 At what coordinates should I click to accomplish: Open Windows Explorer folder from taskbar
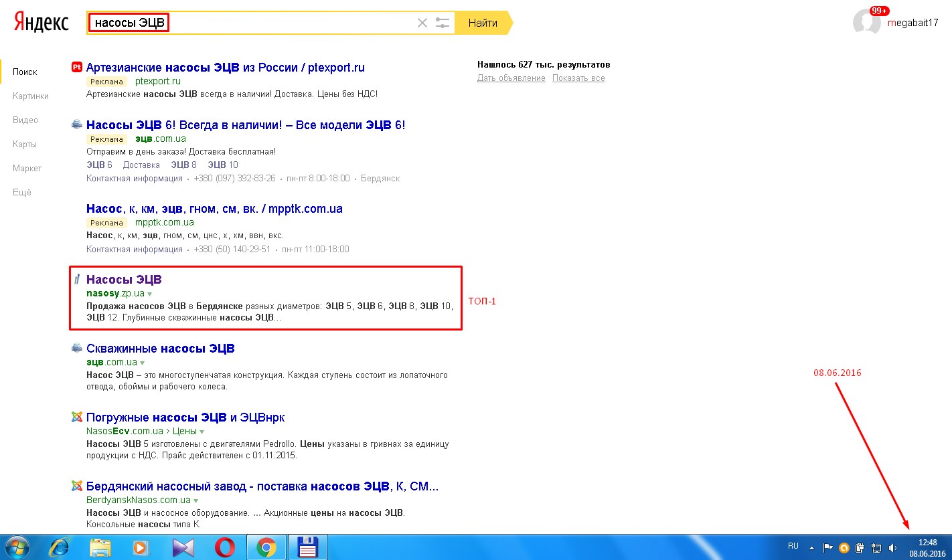click(x=100, y=548)
